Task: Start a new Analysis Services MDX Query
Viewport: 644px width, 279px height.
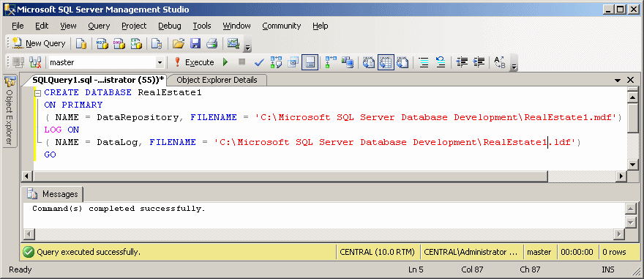Action: tap(102, 43)
